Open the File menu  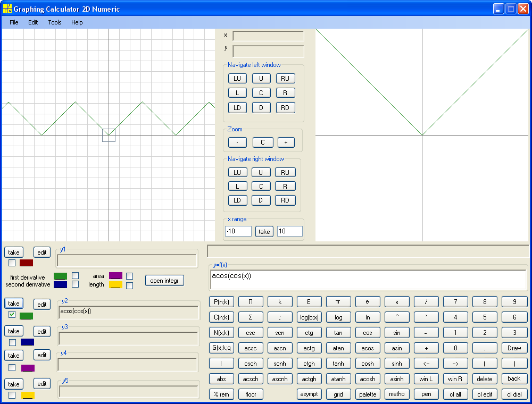point(14,22)
